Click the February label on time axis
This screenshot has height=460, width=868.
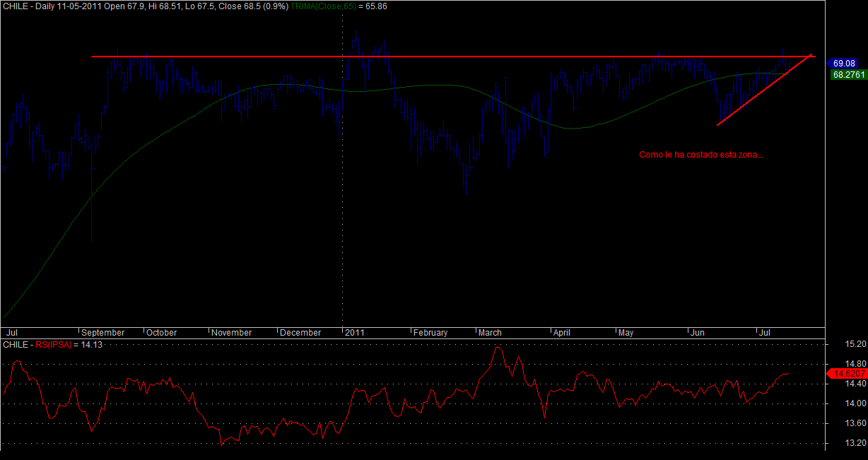[x=430, y=332]
